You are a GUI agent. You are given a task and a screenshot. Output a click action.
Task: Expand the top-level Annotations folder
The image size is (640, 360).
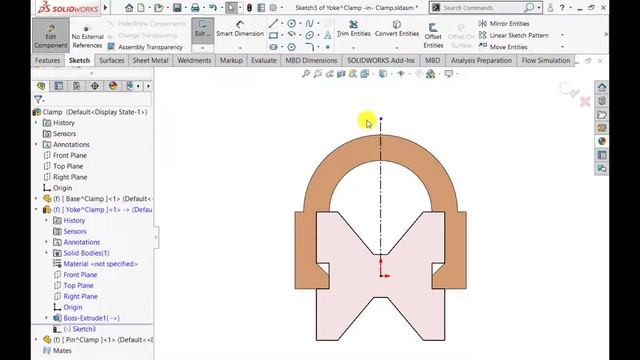point(36,144)
